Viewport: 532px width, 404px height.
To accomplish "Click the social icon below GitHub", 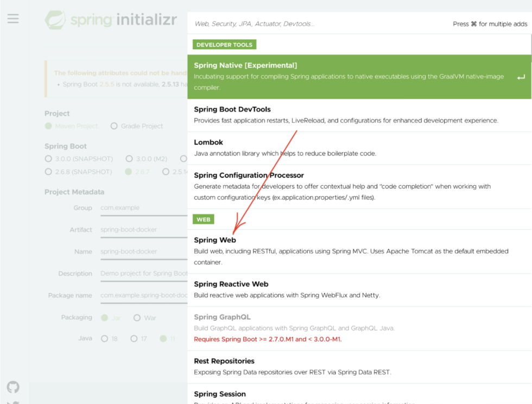I will pos(12,402).
